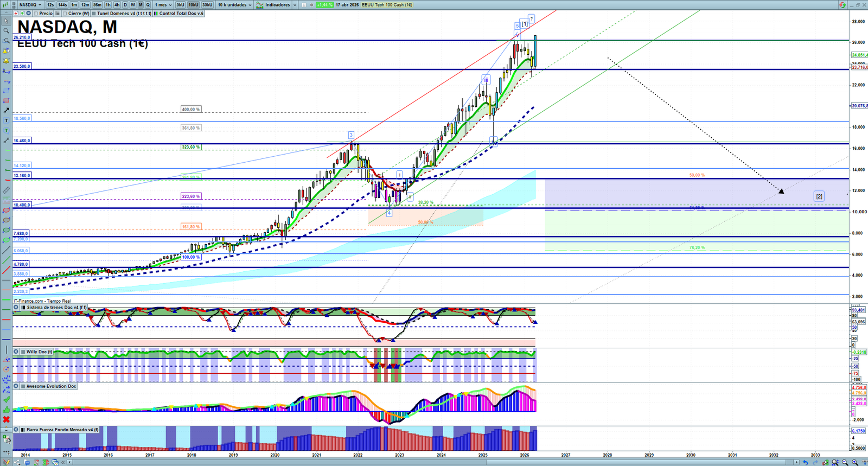This screenshot has height=466, width=868.
Task: Pick the black arrow drawing tool
Action: click(6, 110)
